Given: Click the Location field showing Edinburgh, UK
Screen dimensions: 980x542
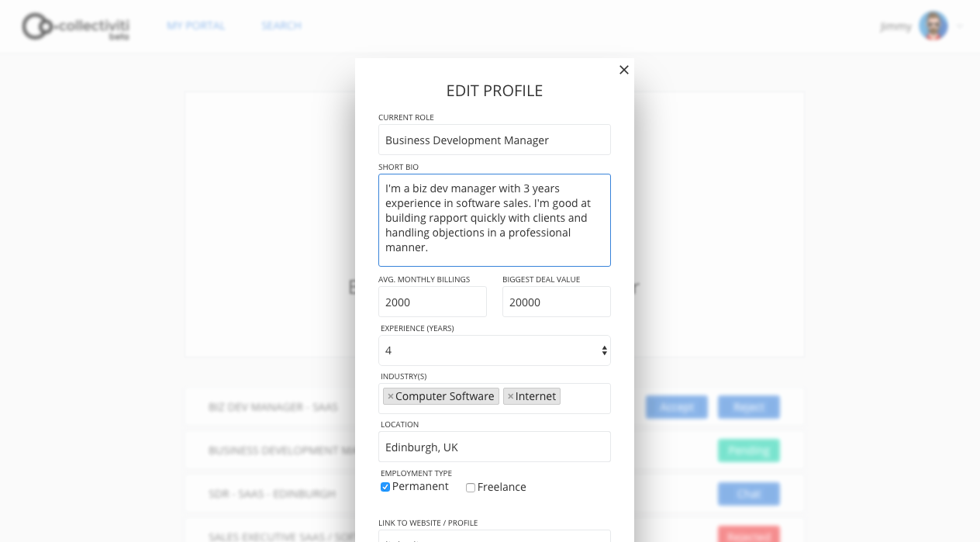Looking at the screenshot, I should click(495, 447).
